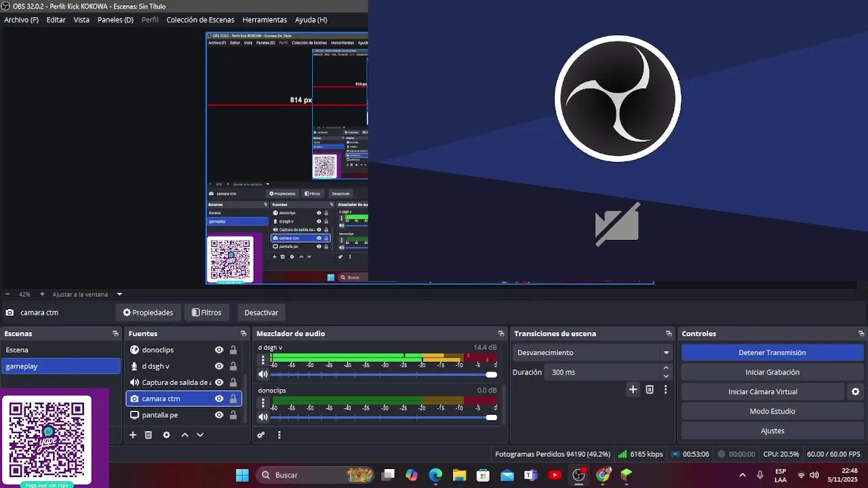Click the donoclips browser source icon
The height and width of the screenshot is (488, 868).
[x=134, y=350]
